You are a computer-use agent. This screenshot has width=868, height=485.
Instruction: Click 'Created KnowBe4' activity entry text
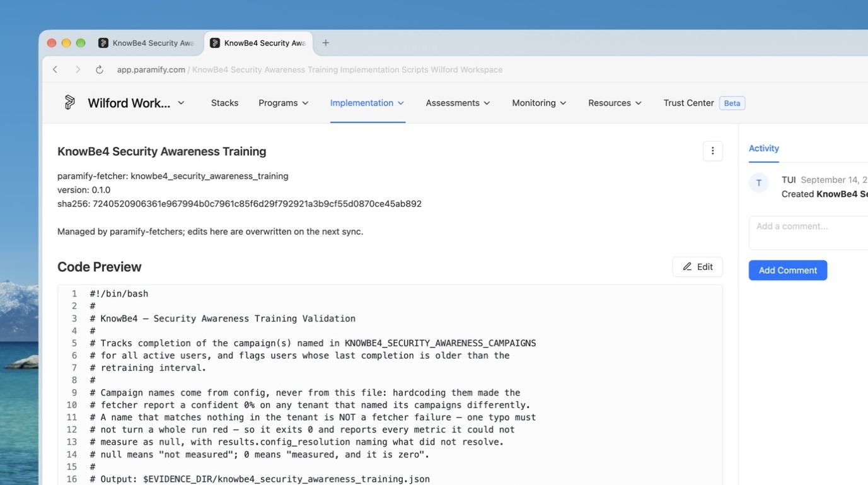(825, 194)
